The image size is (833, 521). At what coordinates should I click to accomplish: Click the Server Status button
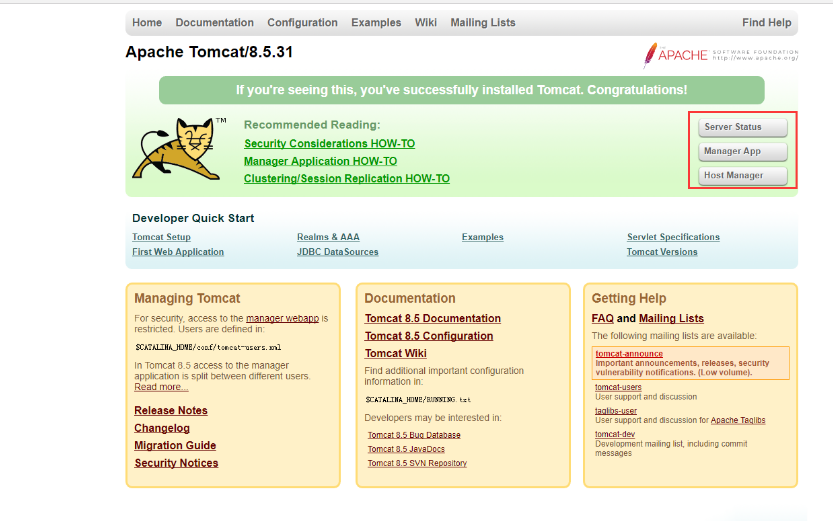[x=743, y=127]
